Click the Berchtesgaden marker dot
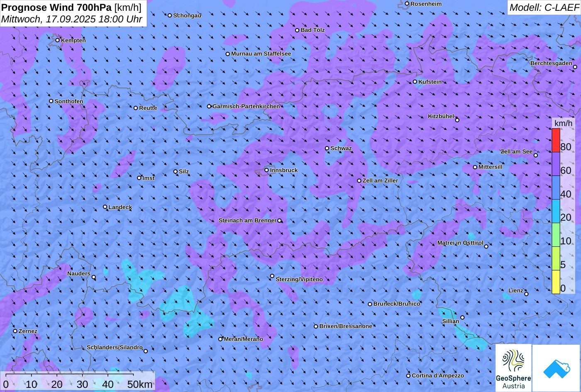The height and width of the screenshot is (392, 581). click(x=575, y=67)
